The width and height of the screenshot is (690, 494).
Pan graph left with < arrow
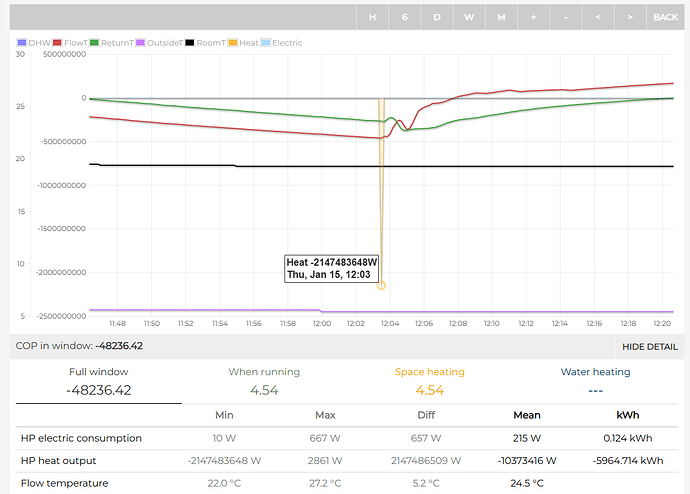click(597, 17)
